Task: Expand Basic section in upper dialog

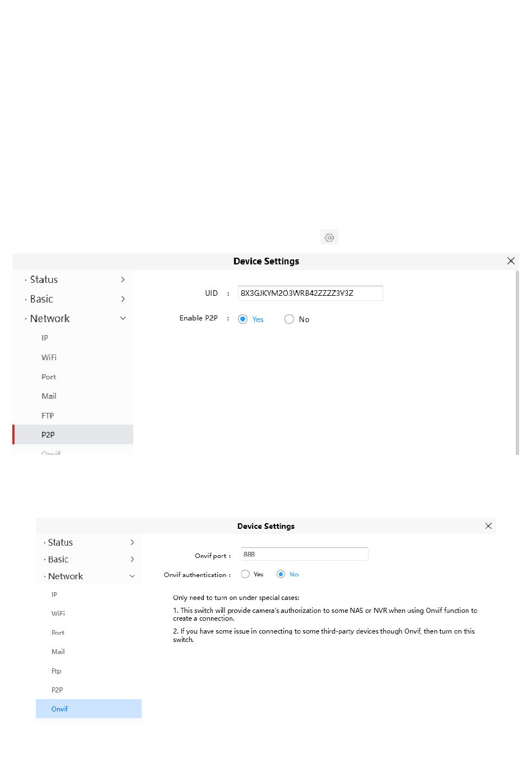Action: point(123,299)
